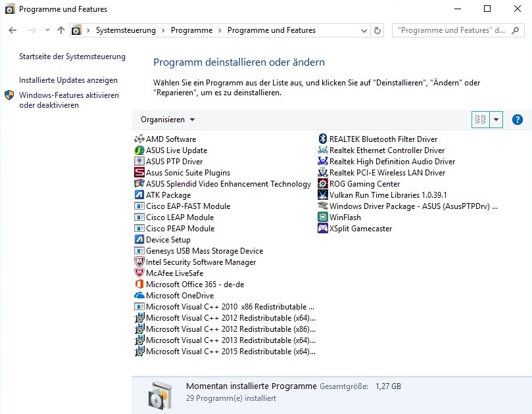The image size is (532, 414).
Task: Refresh the program list
Action: [377, 30]
